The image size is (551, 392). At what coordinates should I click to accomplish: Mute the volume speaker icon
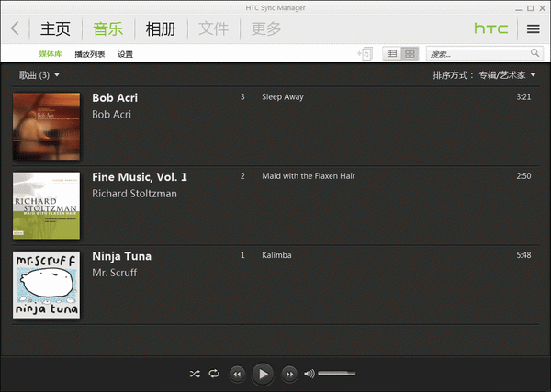coord(309,374)
